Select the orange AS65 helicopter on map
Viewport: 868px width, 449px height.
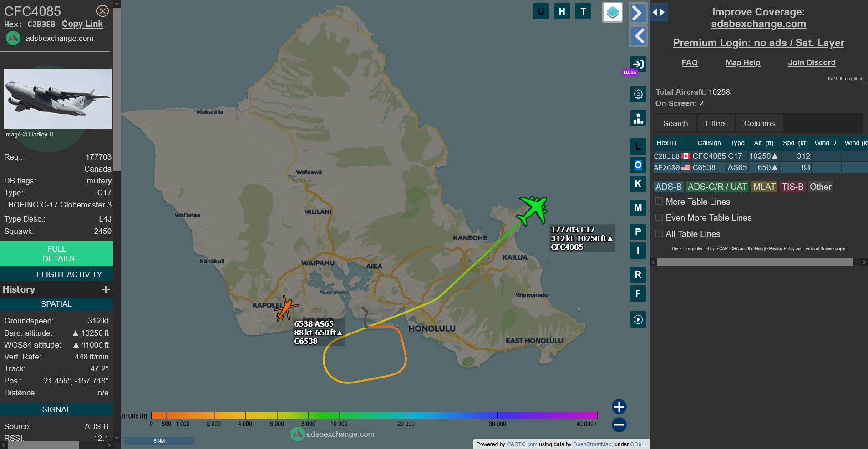pyautogui.click(x=286, y=308)
